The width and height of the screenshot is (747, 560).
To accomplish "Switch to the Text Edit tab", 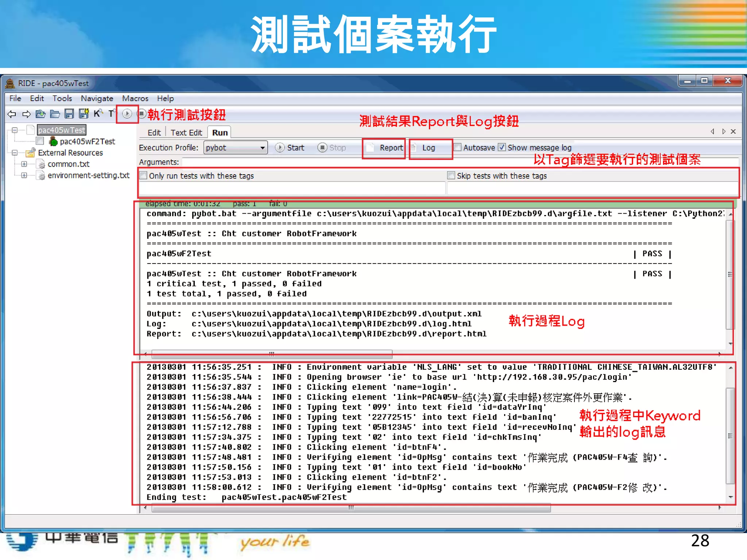I will 186,133.
